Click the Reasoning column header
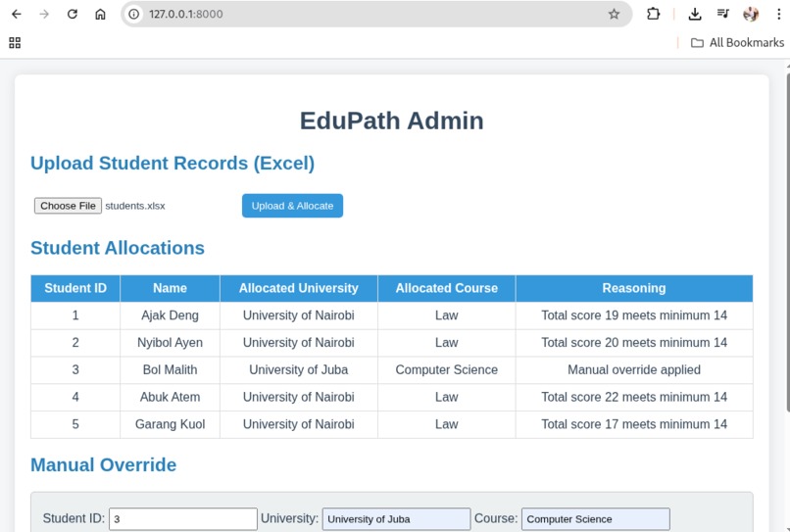Image resolution: width=790 pixels, height=532 pixels. [634, 288]
